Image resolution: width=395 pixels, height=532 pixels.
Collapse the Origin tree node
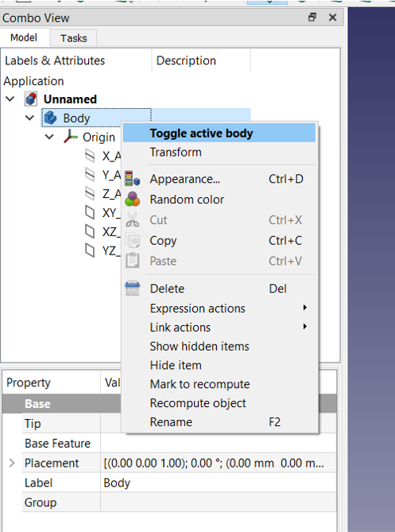click(x=49, y=137)
